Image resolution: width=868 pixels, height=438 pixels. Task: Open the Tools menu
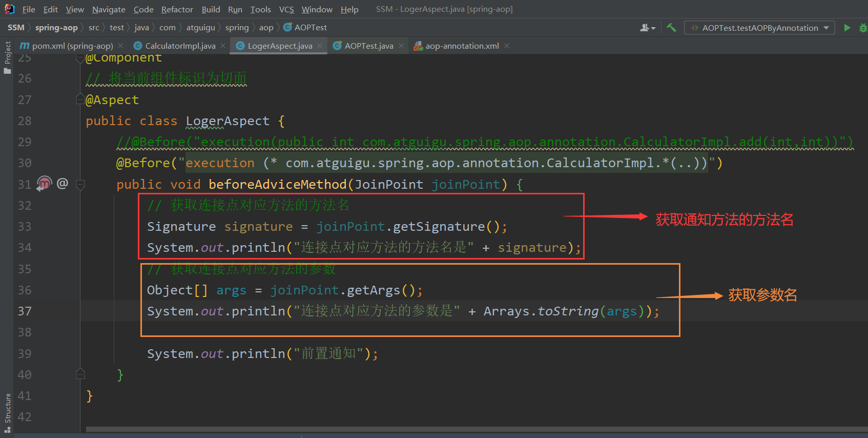tap(260, 9)
